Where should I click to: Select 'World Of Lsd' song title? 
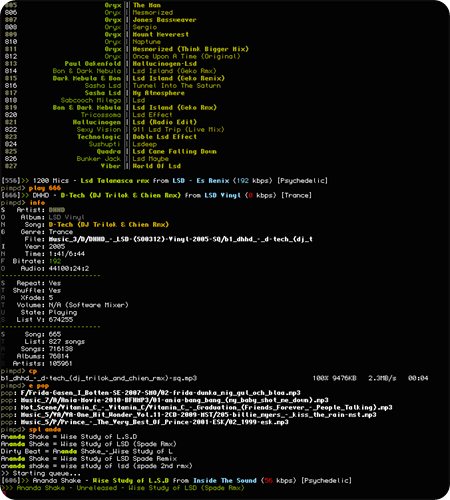[157, 166]
